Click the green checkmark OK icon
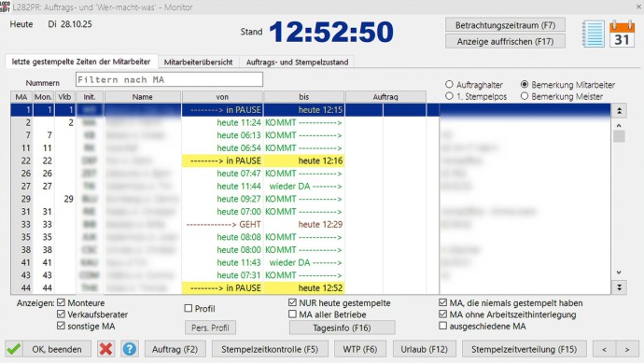 pyautogui.click(x=14, y=349)
